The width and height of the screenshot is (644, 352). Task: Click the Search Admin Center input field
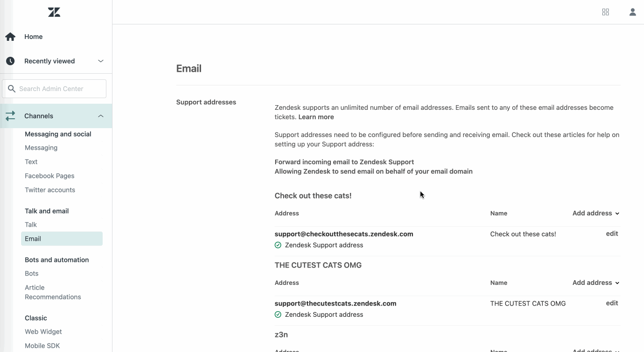(x=54, y=88)
